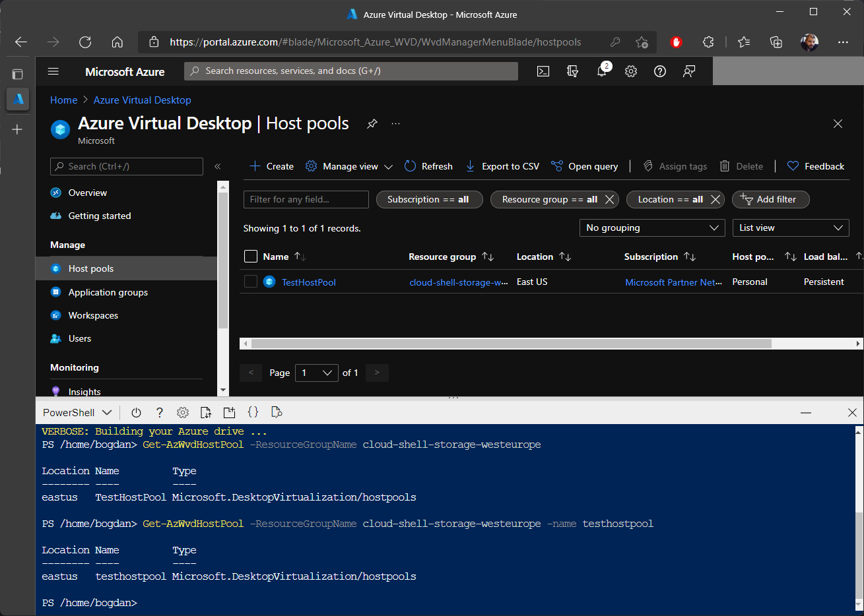
Task: Expand the Manage view dropdown
Action: point(349,166)
